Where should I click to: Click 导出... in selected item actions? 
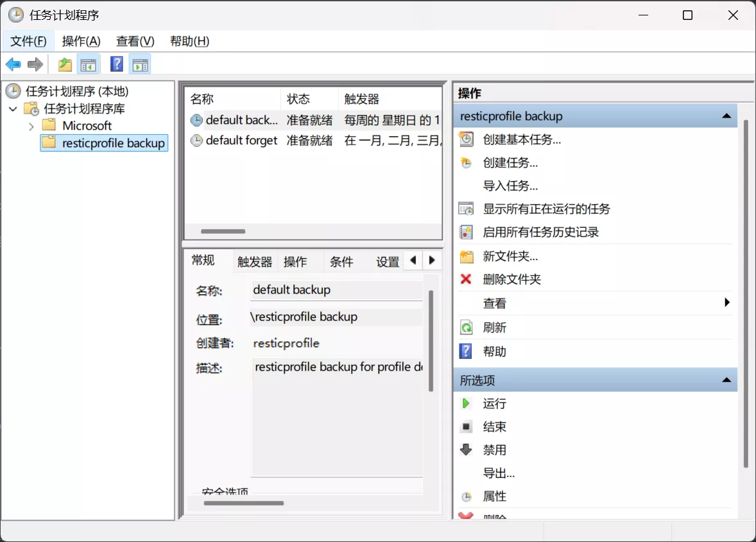point(499,473)
